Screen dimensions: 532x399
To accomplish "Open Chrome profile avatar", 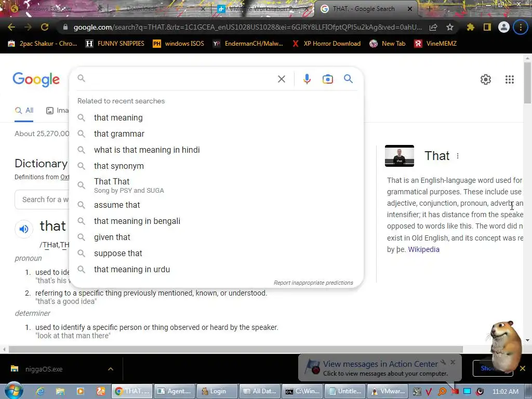I will click(504, 27).
